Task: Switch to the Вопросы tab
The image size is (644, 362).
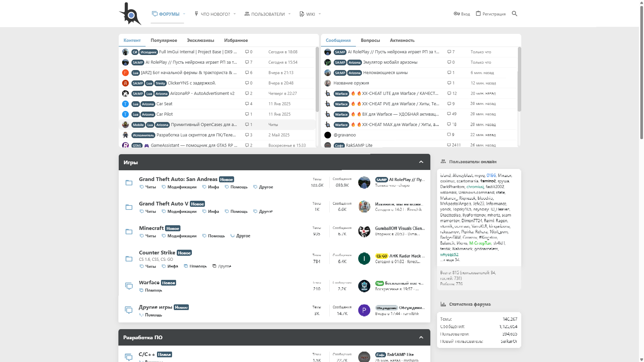Action: (370, 41)
